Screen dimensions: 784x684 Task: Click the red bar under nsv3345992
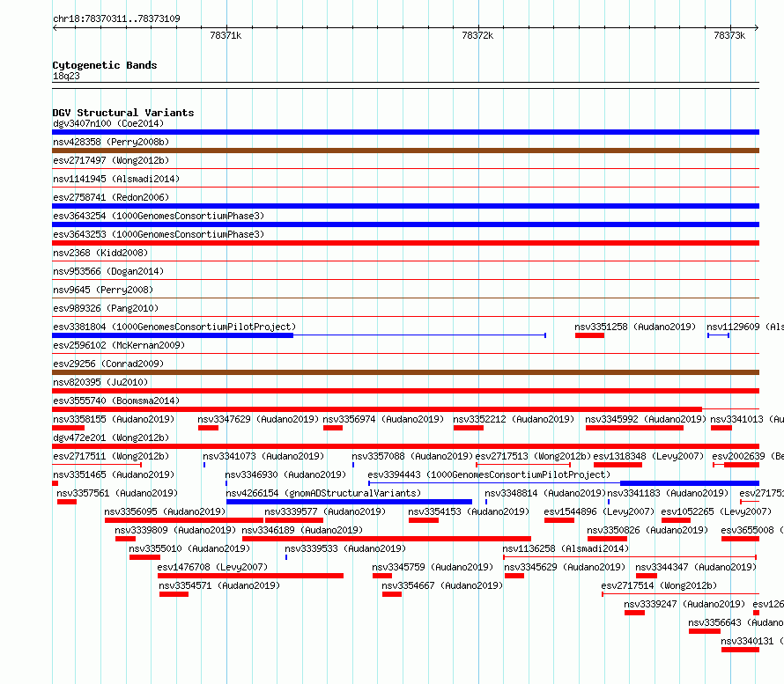(634, 428)
